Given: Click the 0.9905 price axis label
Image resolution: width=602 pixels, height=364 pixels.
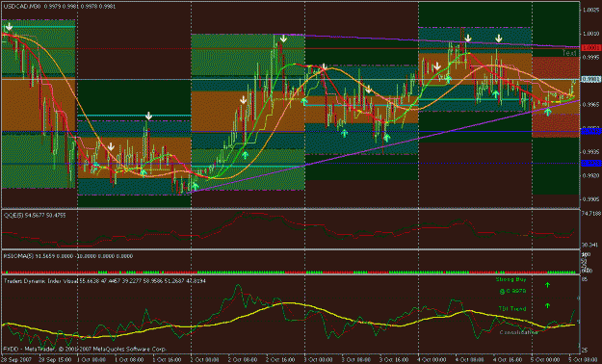Looking at the screenshot, I should [591, 199].
